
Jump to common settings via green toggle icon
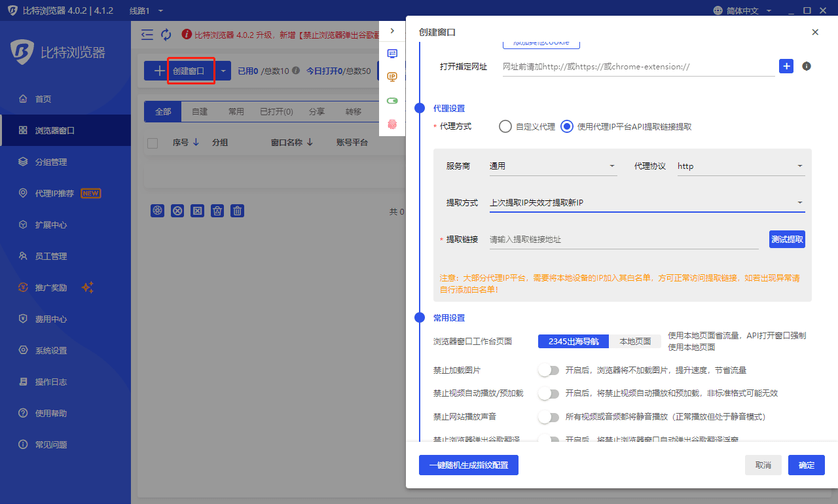pos(392,100)
